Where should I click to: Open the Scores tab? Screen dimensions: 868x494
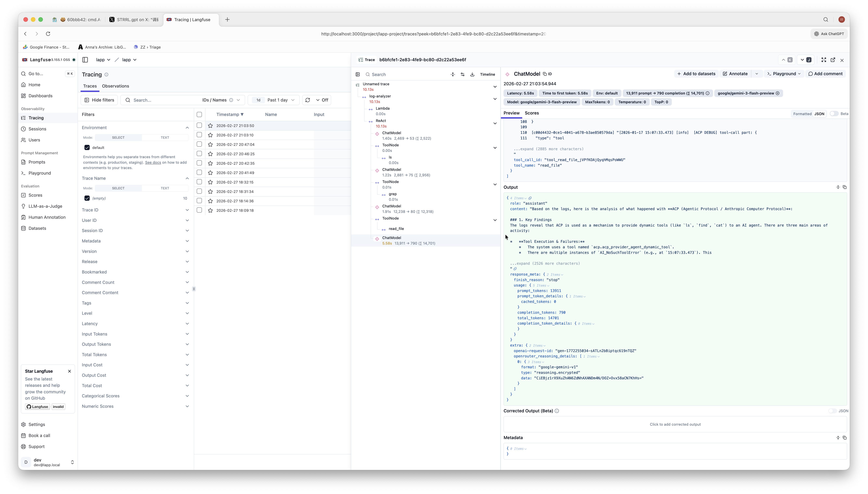pyautogui.click(x=531, y=113)
